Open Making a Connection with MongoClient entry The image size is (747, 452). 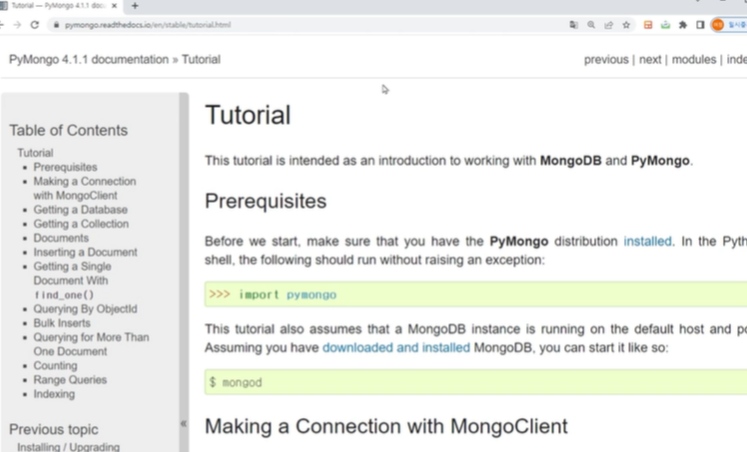click(x=84, y=188)
